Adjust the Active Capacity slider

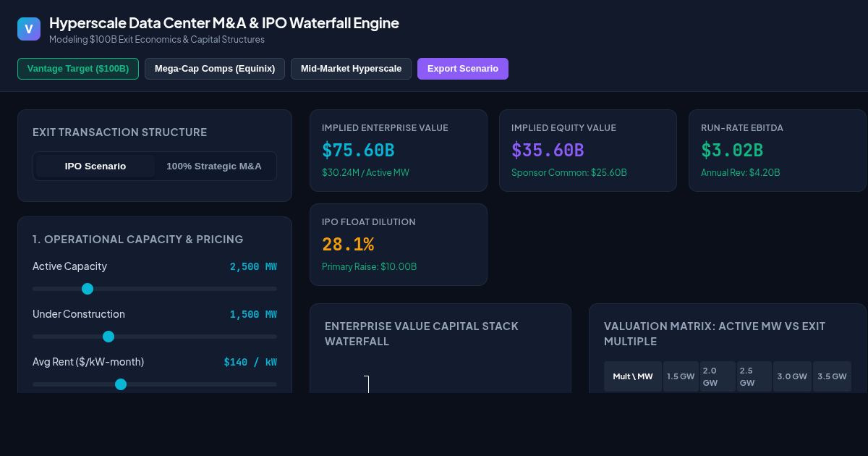tap(155, 289)
